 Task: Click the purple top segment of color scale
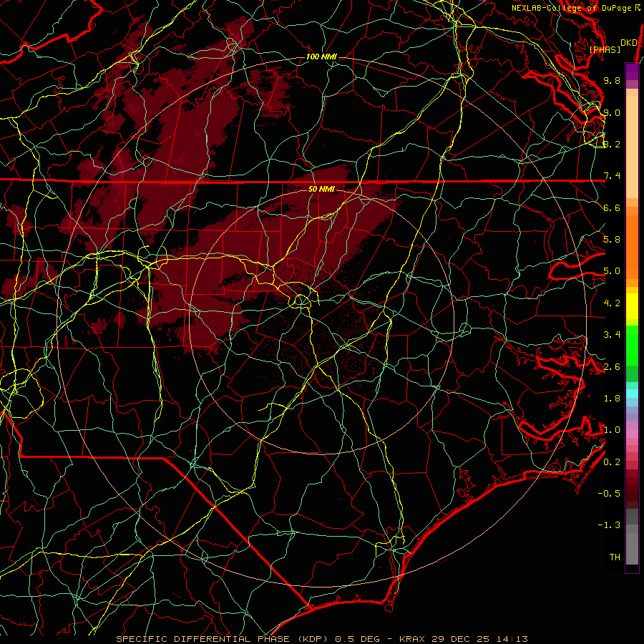point(632,72)
